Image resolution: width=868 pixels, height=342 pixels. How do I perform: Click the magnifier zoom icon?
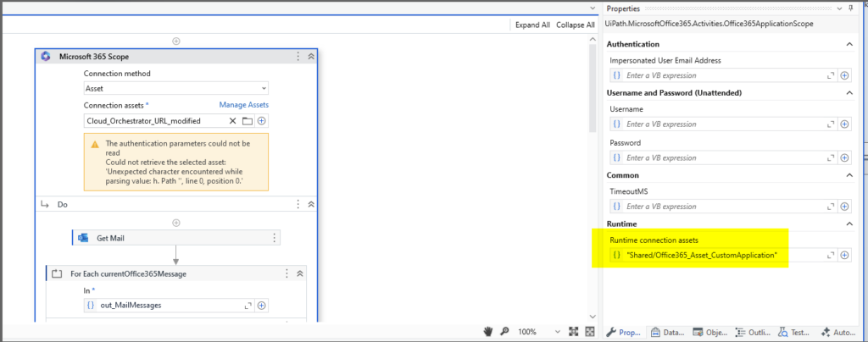click(x=504, y=331)
